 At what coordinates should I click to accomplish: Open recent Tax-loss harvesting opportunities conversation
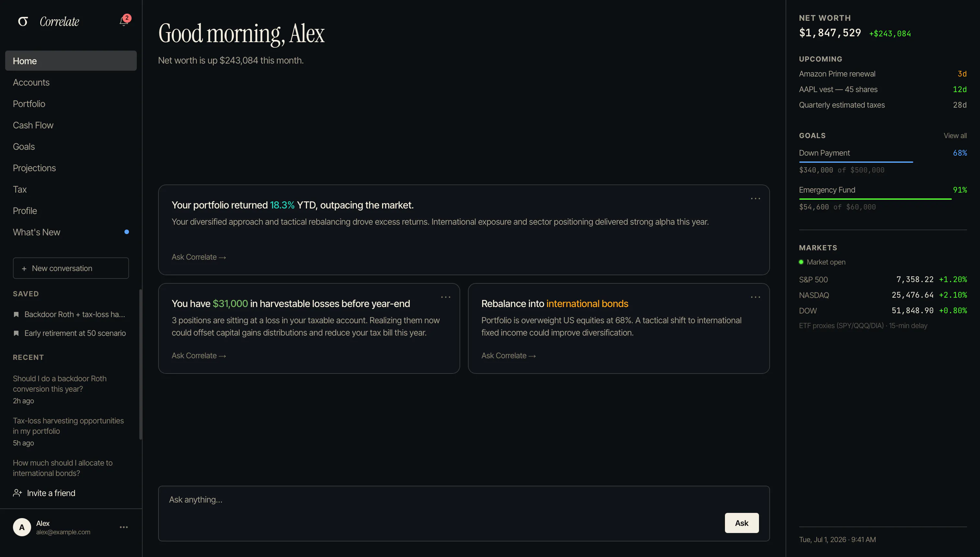point(71,432)
